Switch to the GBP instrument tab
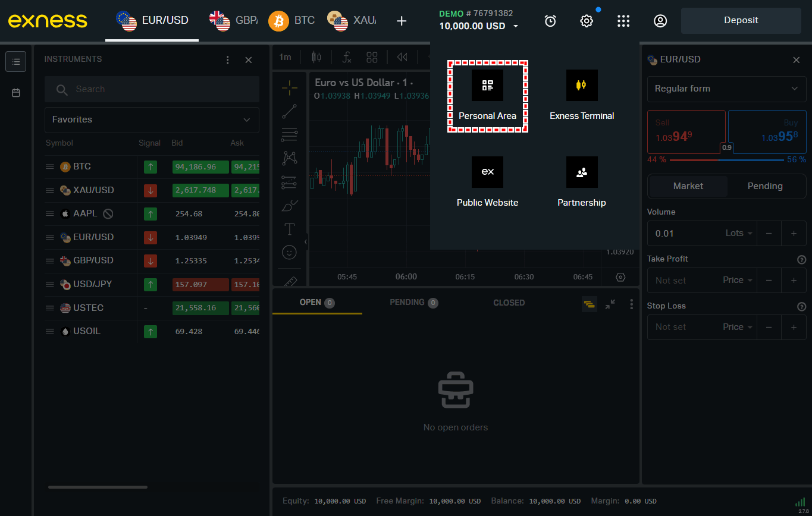Image resolution: width=812 pixels, height=516 pixels. click(233, 20)
